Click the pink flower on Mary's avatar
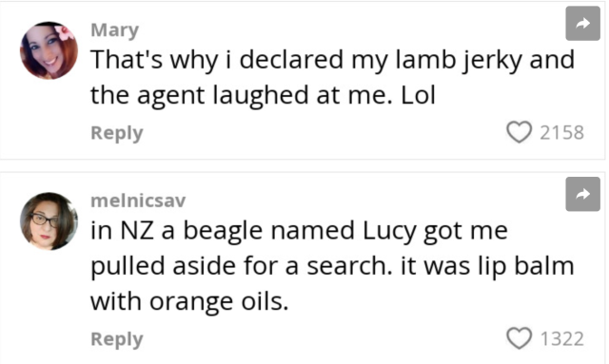 pyautogui.click(x=66, y=32)
